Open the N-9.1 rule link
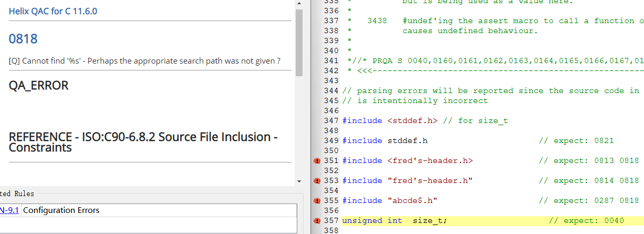 tap(9, 210)
